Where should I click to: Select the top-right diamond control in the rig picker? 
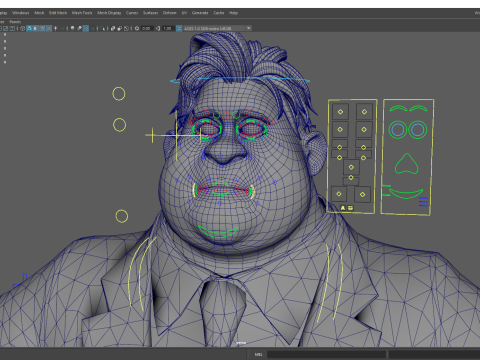(364, 112)
